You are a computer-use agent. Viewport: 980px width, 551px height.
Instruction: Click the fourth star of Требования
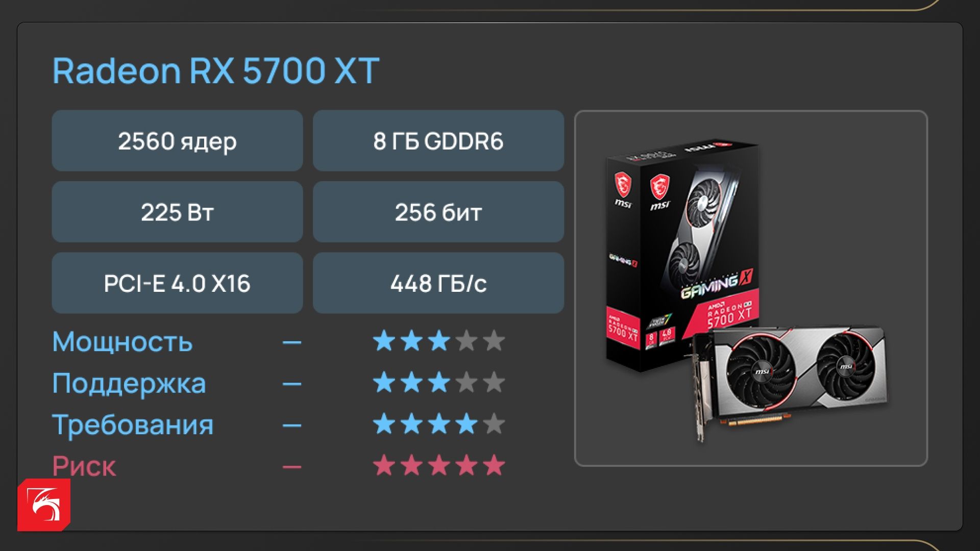(467, 424)
